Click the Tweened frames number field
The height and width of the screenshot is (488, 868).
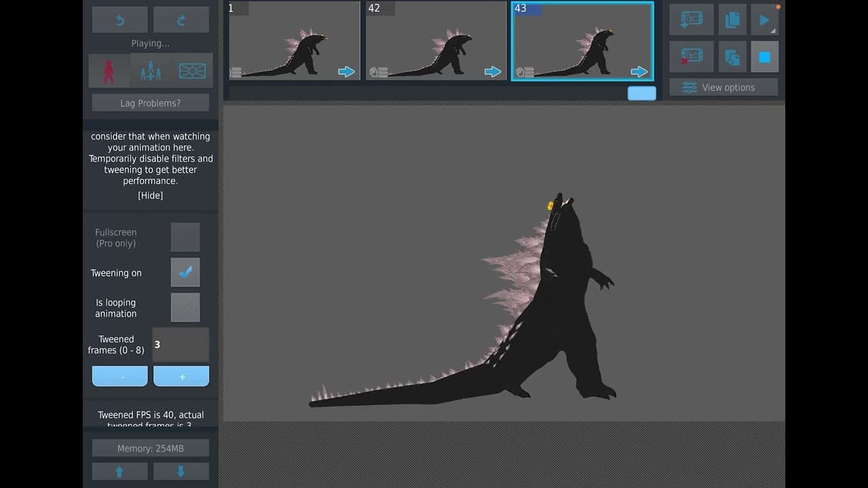[180, 344]
